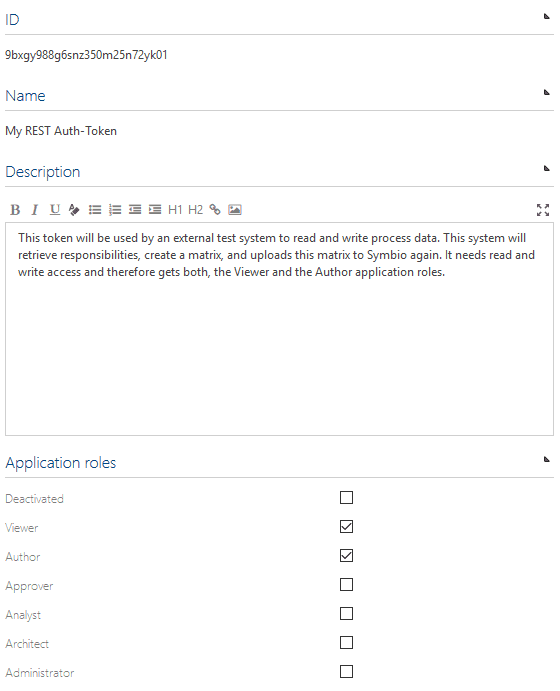Insert a numbered list
This screenshot has width=560, height=691.
click(115, 210)
